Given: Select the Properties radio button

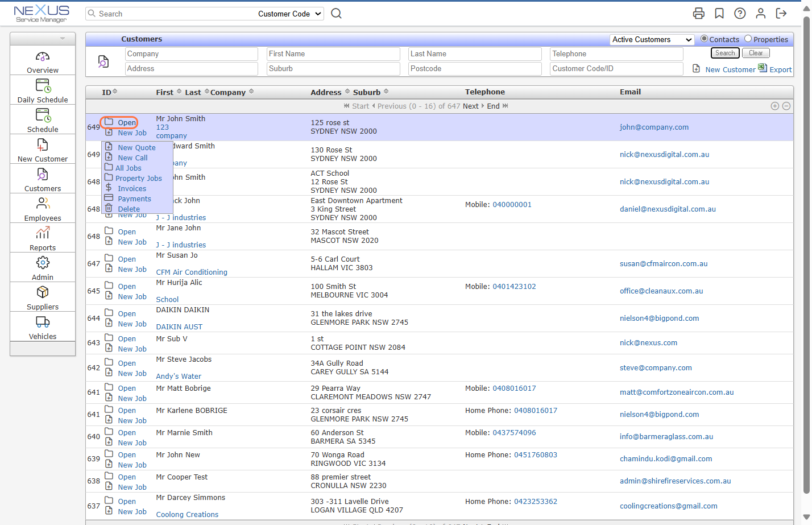Looking at the screenshot, I should 748,39.
